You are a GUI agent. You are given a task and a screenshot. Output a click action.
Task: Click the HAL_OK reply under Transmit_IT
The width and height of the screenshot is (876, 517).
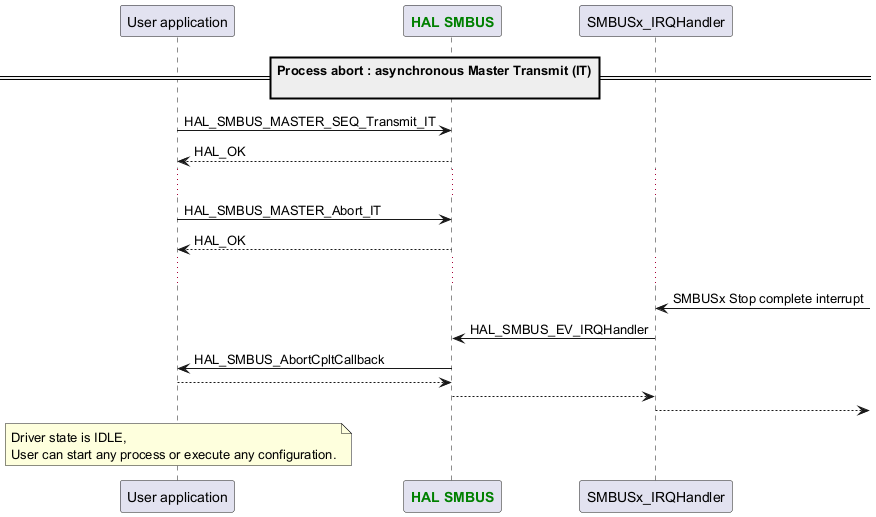tap(220, 152)
